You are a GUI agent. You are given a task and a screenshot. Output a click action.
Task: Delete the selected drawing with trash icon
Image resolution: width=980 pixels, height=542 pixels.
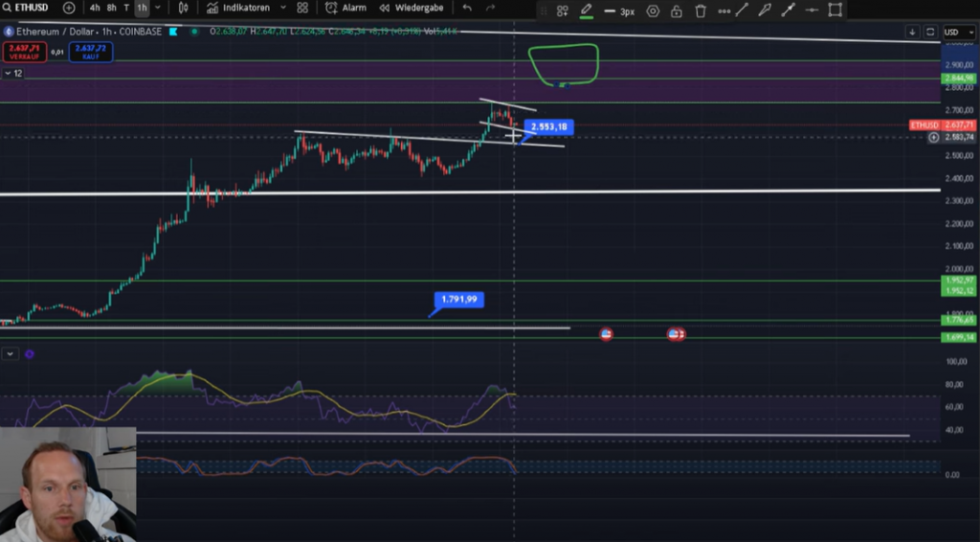701,11
